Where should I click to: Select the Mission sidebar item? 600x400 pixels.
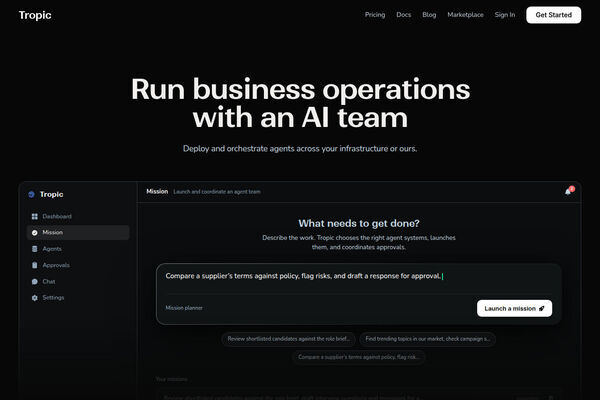point(78,233)
